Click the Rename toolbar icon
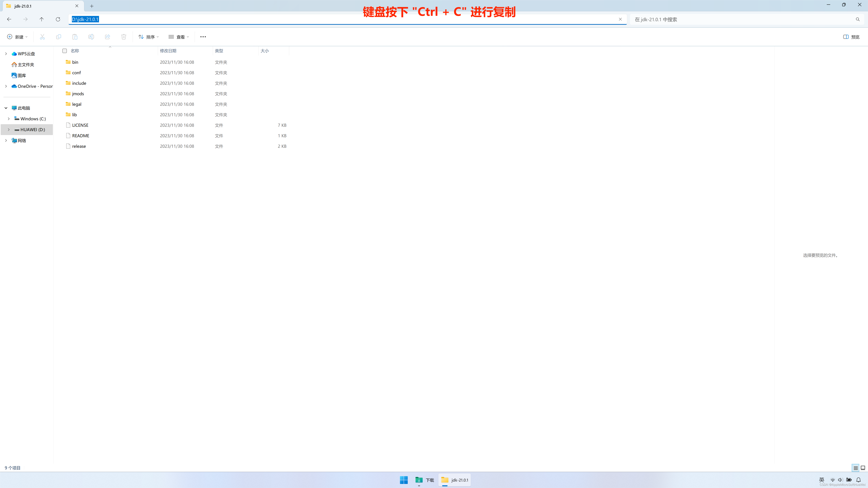The width and height of the screenshot is (868, 488). [x=91, y=37]
